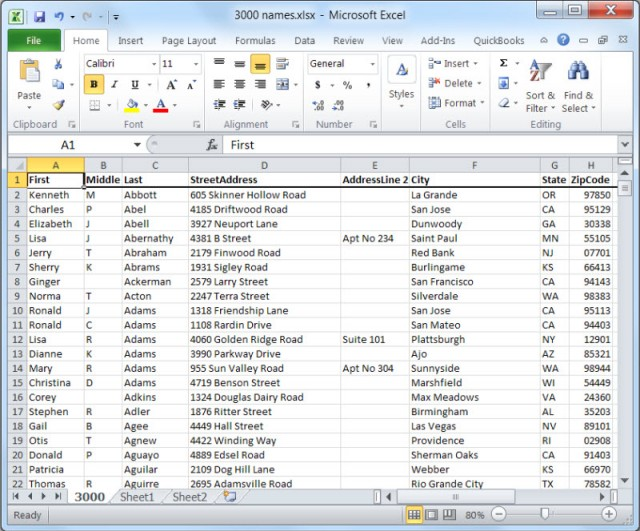Switch to the Data tab
The width and height of the screenshot is (640, 531).
point(304,40)
